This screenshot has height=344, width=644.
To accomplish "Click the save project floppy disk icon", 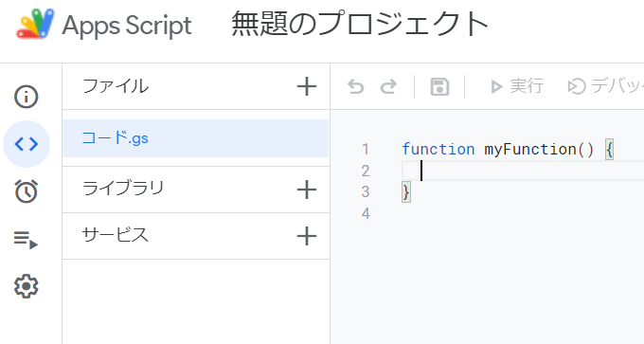I will (x=439, y=87).
